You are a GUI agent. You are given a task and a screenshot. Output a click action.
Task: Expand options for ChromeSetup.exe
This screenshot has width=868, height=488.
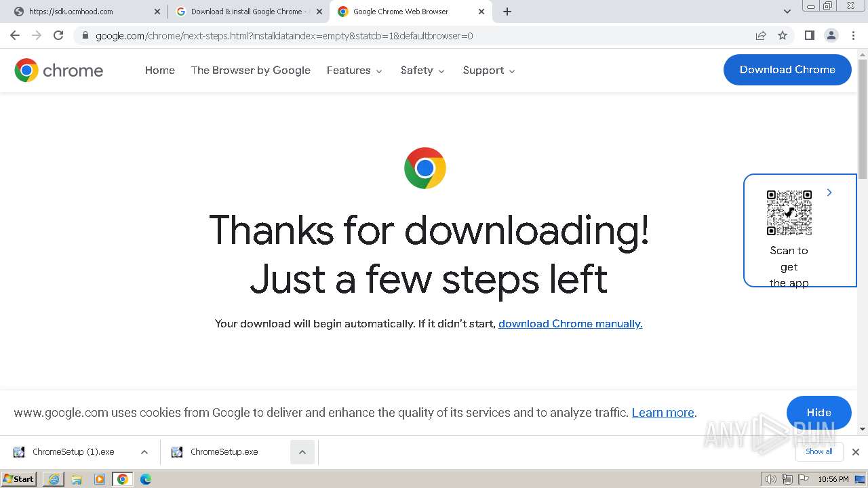click(x=302, y=452)
